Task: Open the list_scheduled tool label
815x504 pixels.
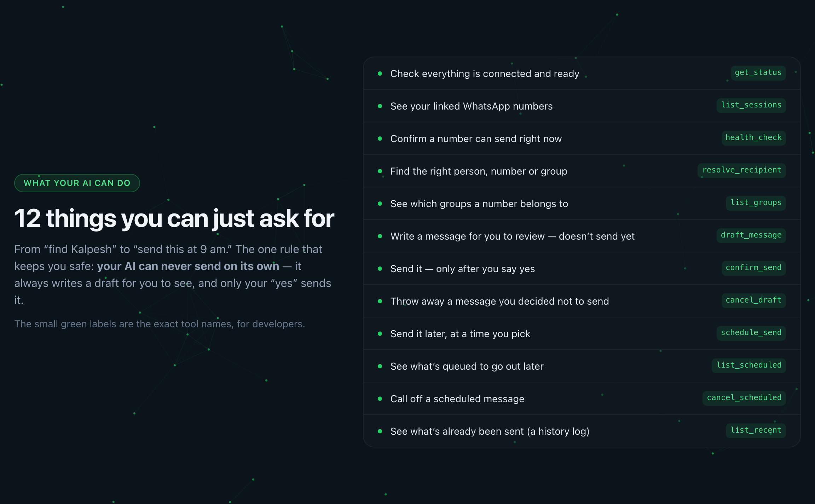Action: click(x=749, y=365)
